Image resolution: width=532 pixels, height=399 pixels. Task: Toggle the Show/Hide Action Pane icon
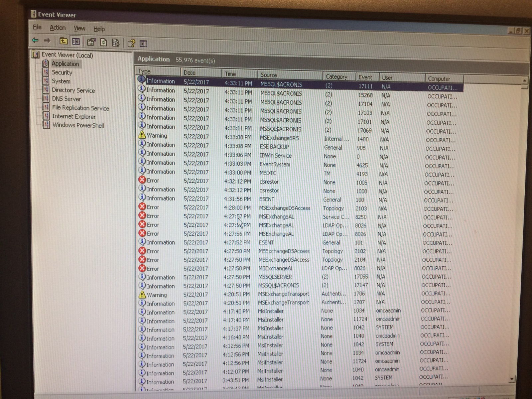point(143,44)
